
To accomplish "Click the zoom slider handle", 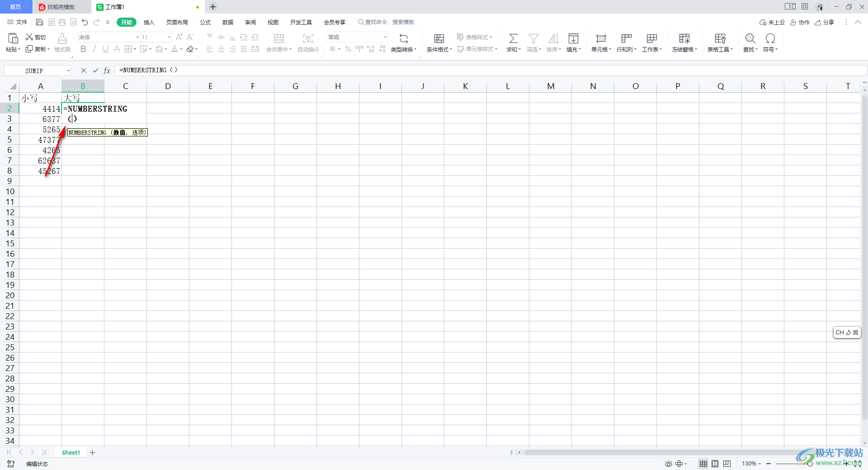I will point(810,464).
